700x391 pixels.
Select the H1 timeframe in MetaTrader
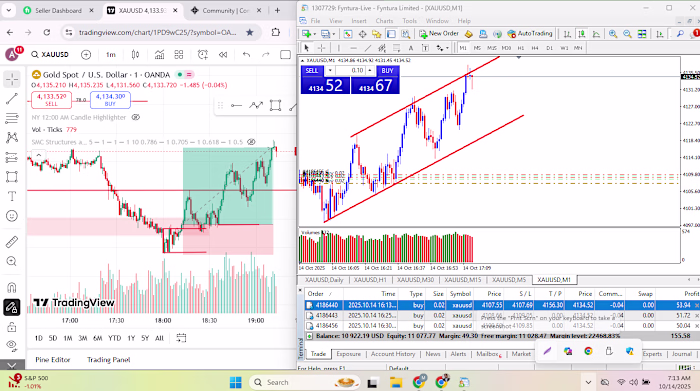521,48
